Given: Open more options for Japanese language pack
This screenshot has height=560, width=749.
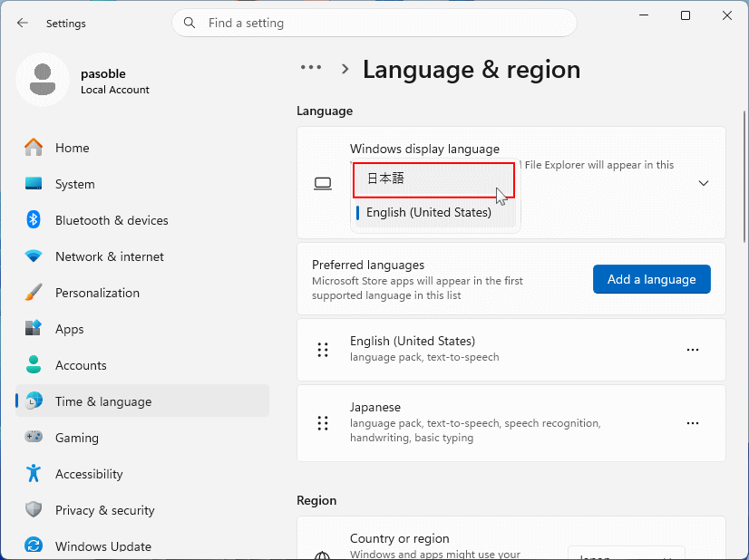Looking at the screenshot, I should 693,423.
